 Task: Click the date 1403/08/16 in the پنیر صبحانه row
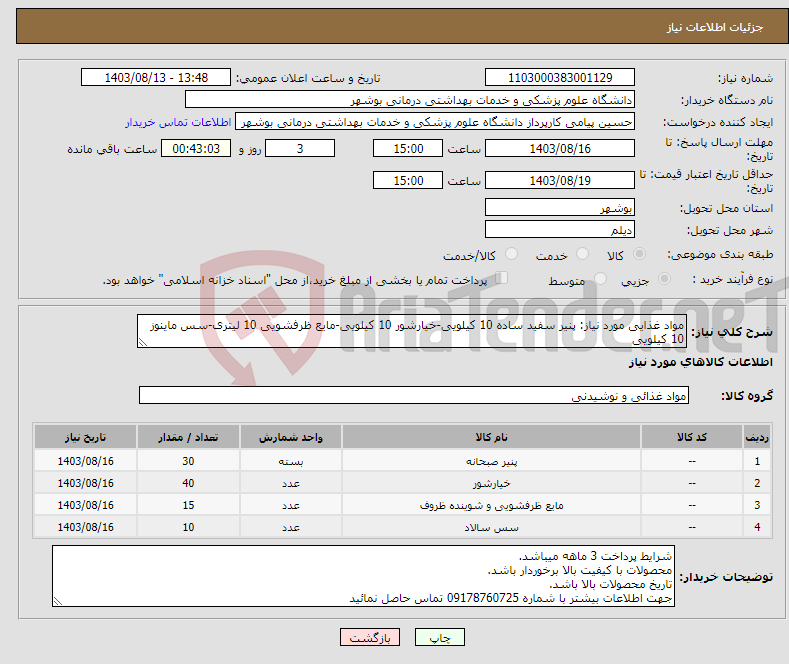pyautogui.click(x=86, y=461)
